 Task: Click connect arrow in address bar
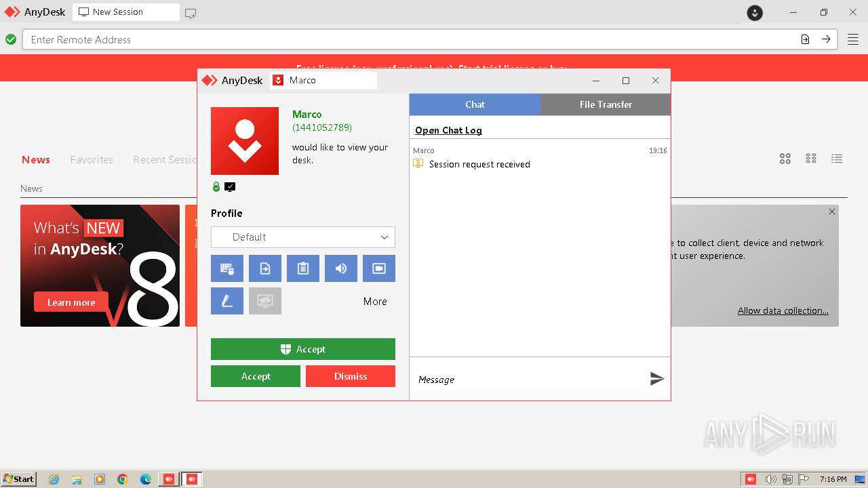coord(826,39)
